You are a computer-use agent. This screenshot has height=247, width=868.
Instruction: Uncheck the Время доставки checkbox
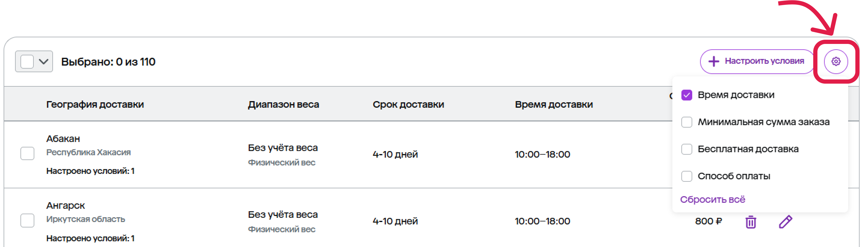[x=687, y=95]
